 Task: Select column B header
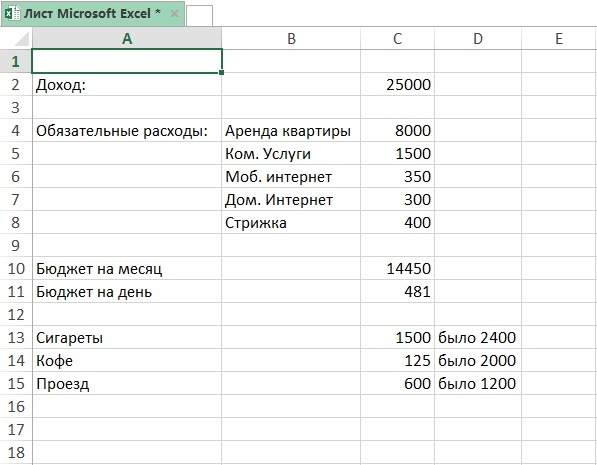tap(291, 38)
